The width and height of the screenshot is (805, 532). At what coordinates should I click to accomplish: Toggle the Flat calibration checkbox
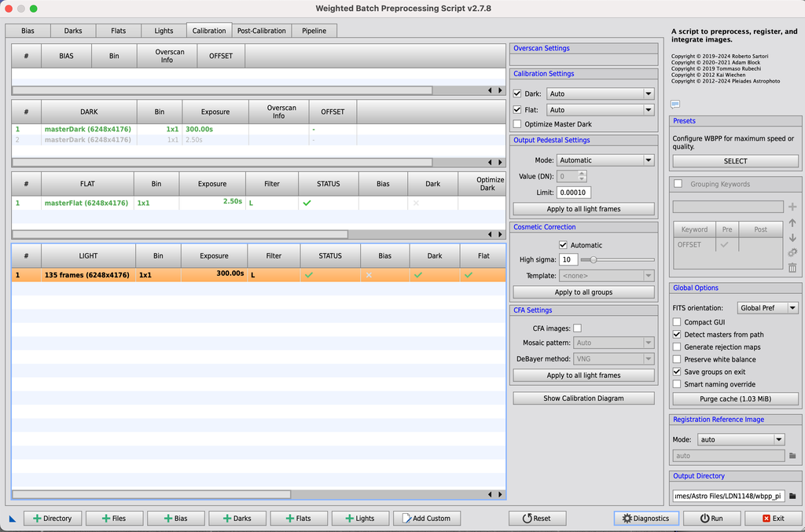(x=517, y=110)
